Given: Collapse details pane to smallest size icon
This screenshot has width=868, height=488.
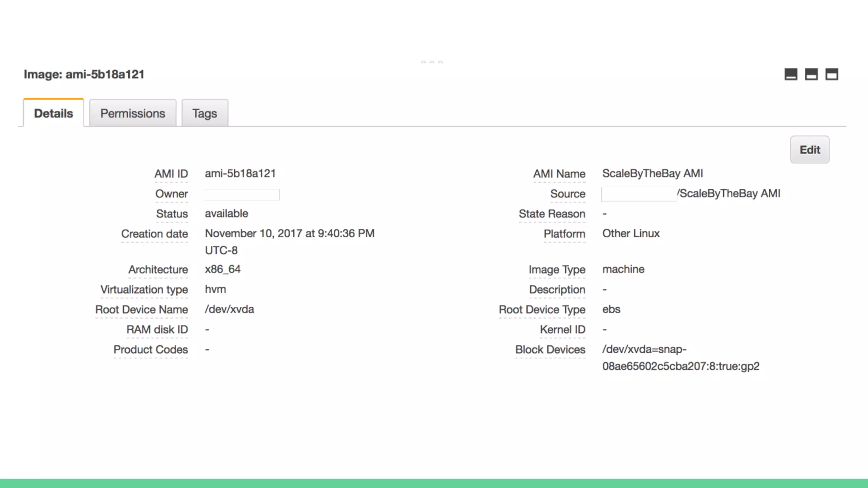Looking at the screenshot, I should pos(791,75).
